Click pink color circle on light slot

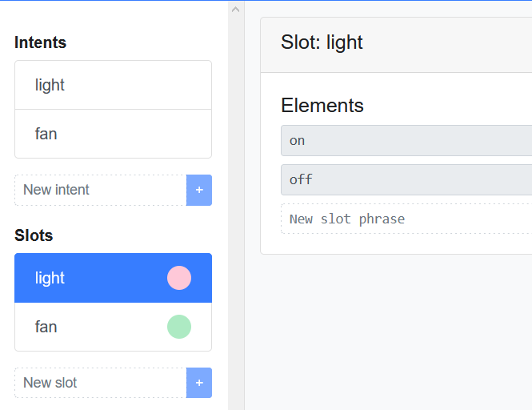pyautogui.click(x=179, y=278)
